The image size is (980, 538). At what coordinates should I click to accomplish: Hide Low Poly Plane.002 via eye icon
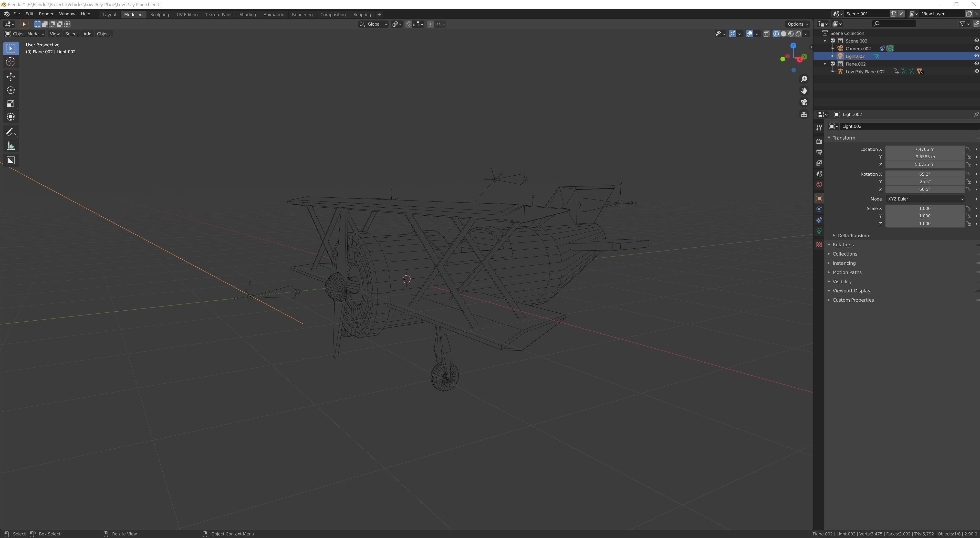tap(976, 71)
